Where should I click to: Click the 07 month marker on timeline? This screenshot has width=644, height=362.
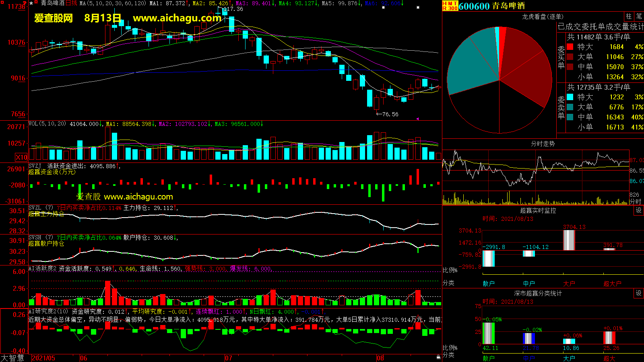[x=229, y=358]
